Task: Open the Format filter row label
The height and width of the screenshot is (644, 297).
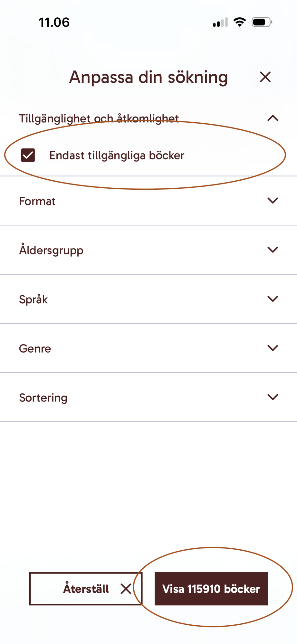Action: coord(37,201)
